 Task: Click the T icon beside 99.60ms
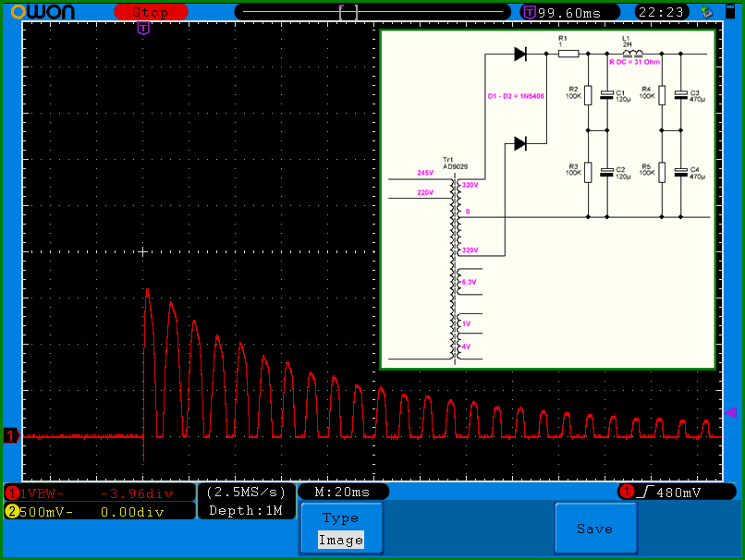coord(530,12)
